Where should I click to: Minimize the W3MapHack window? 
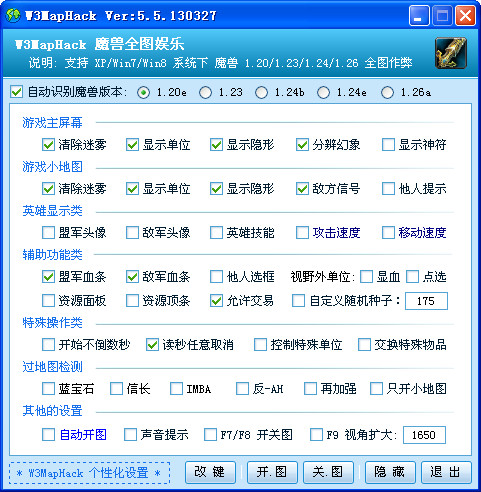(x=419, y=16)
